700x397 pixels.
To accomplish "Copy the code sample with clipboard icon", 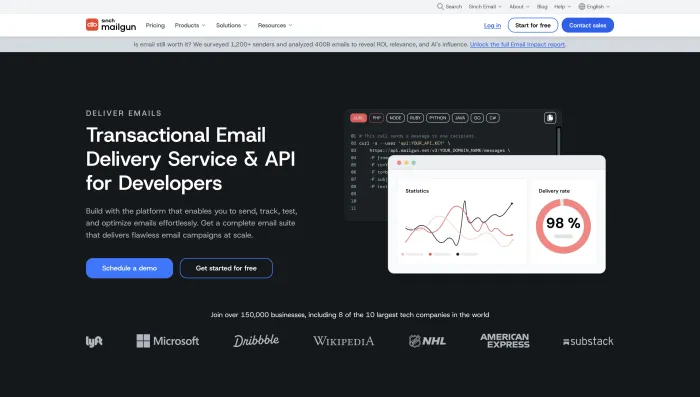I will click(550, 118).
